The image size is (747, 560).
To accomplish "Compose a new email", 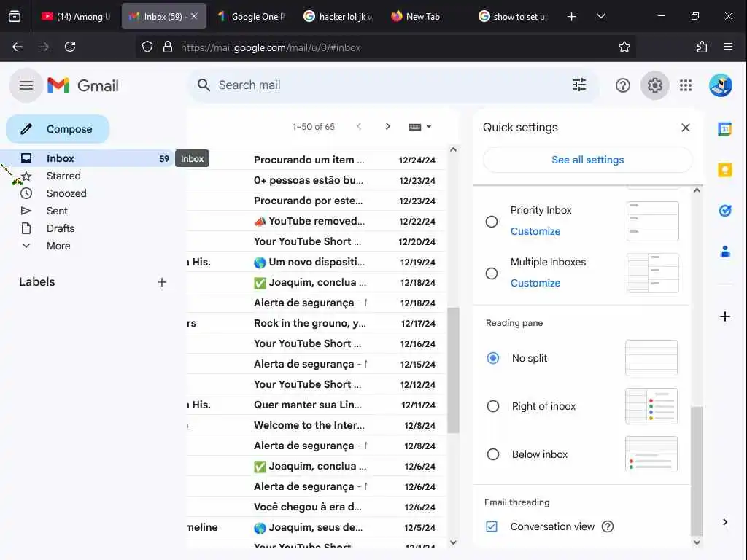I will (58, 129).
